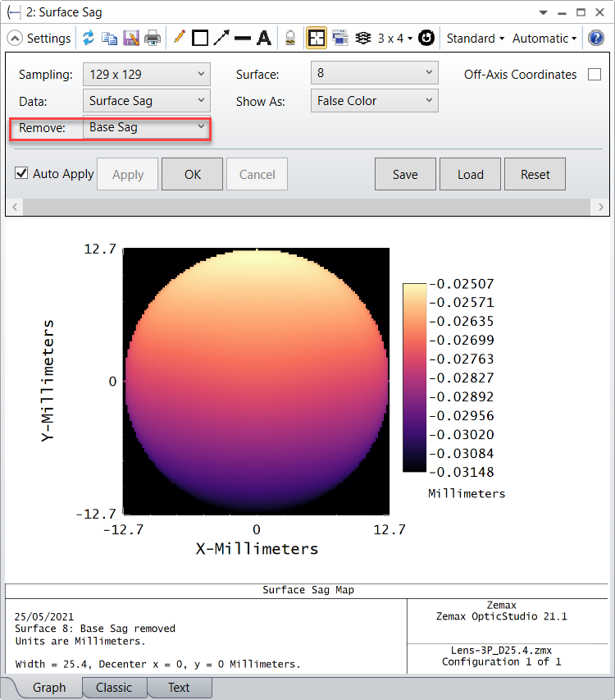The height and width of the screenshot is (700, 615).
Task: Select the pencil annotate tool
Action: pyautogui.click(x=180, y=38)
